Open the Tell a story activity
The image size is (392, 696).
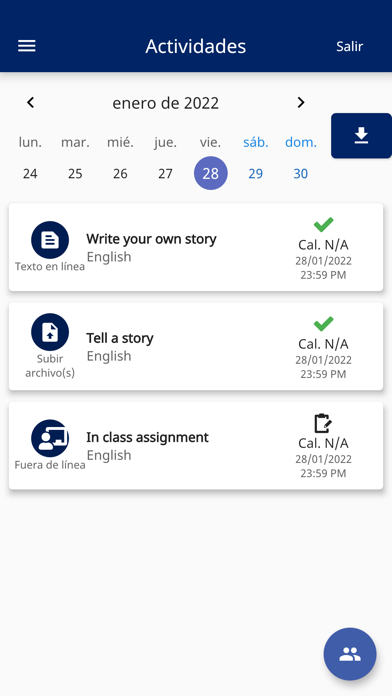(x=196, y=346)
